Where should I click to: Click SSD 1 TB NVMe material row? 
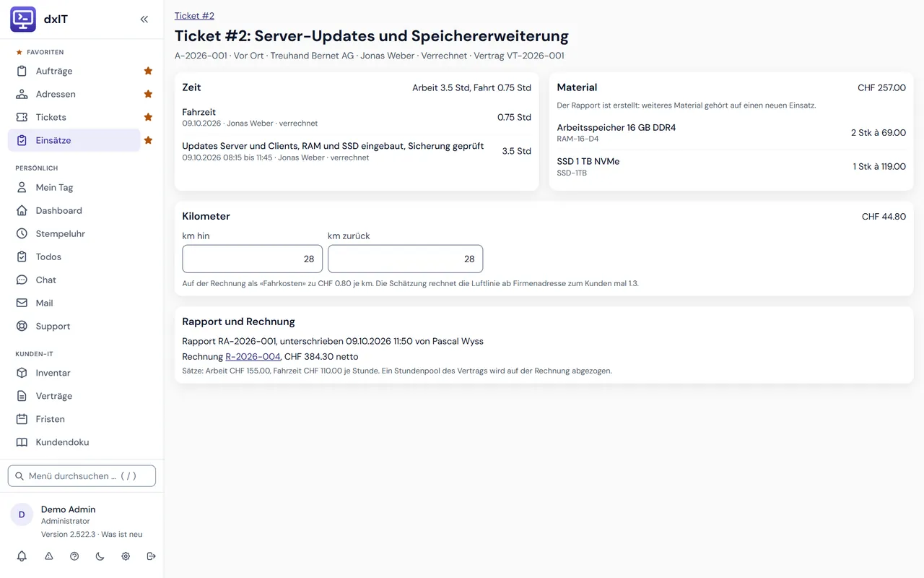tap(731, 167)
